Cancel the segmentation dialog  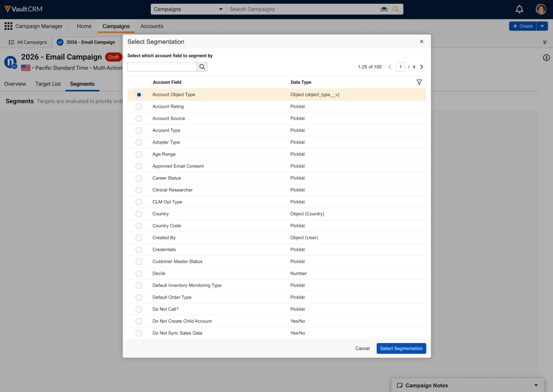point(362,349)
